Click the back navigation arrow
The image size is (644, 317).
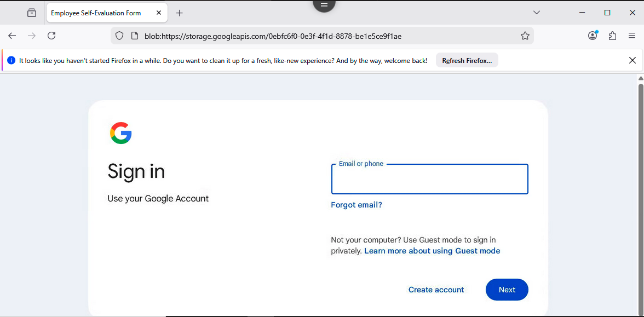12,36
